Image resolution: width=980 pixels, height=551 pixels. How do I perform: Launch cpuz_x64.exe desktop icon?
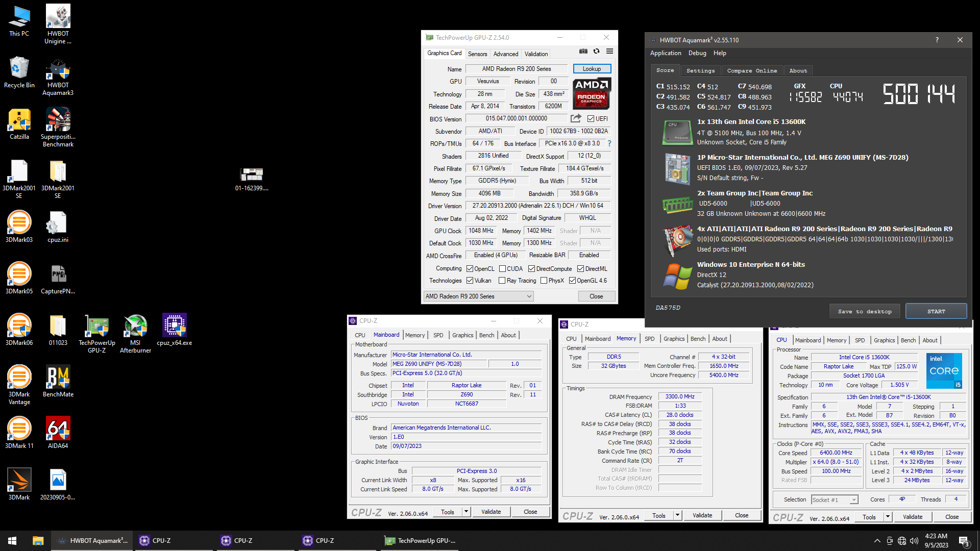(174, 330)
